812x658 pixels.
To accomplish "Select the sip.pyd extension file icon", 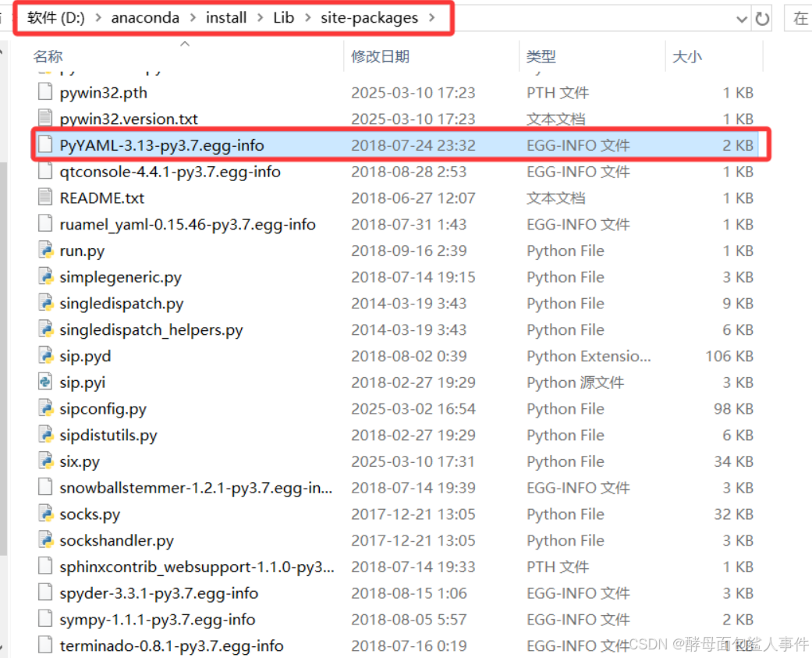I will [44, 356].
